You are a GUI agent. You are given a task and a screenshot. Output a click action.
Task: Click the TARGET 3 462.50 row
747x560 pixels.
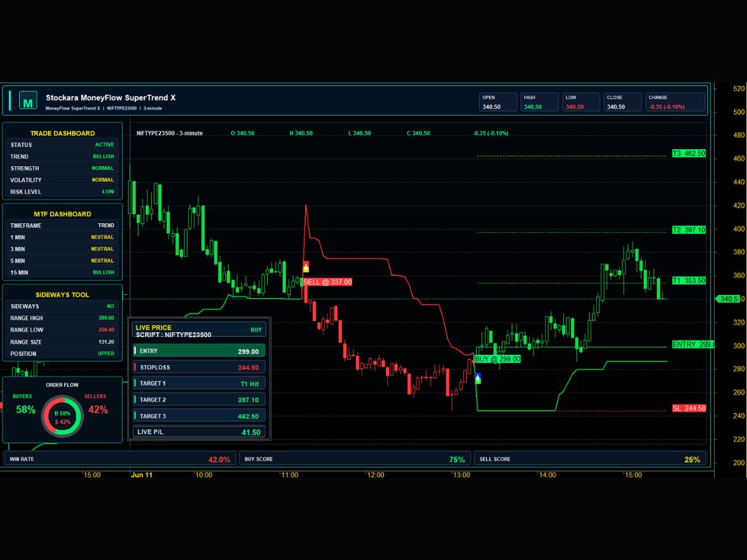point(199,416)
